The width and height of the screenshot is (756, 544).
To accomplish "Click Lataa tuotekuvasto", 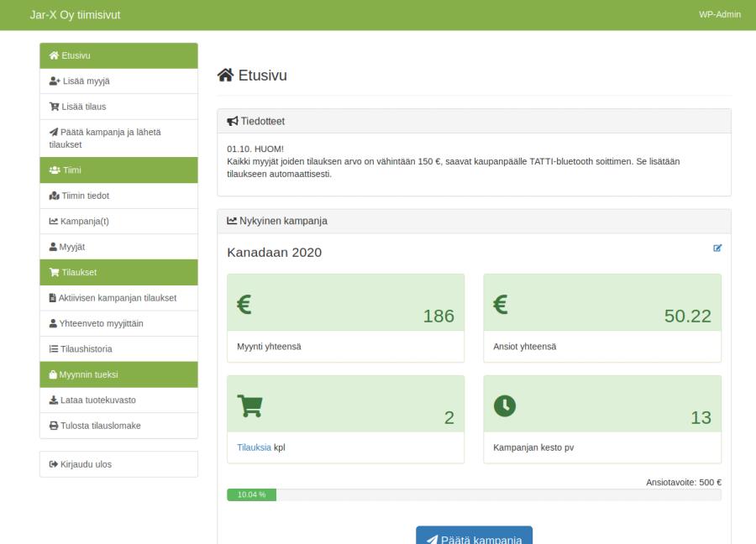I will (x=118, y=400).
